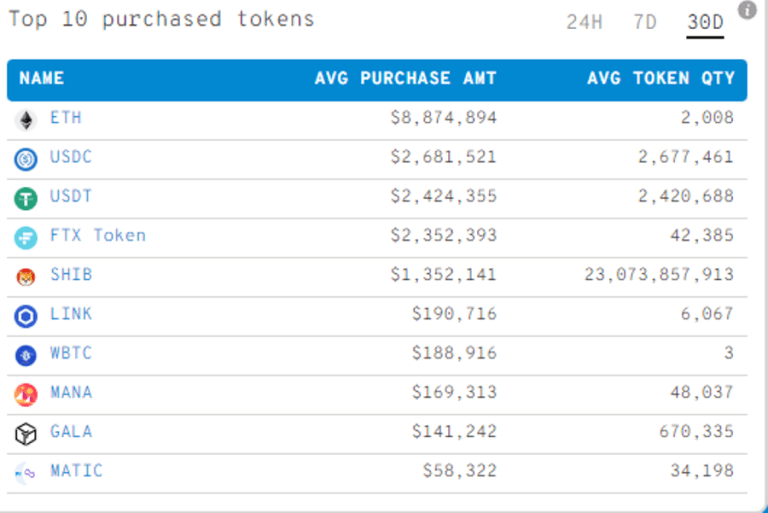Open the ETH token link
768x513 pixels.
[x=66, y=118]
